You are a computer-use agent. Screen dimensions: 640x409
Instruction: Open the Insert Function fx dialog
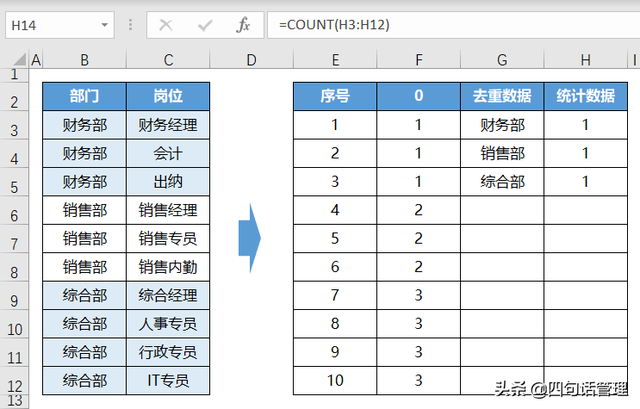(243, 25)
